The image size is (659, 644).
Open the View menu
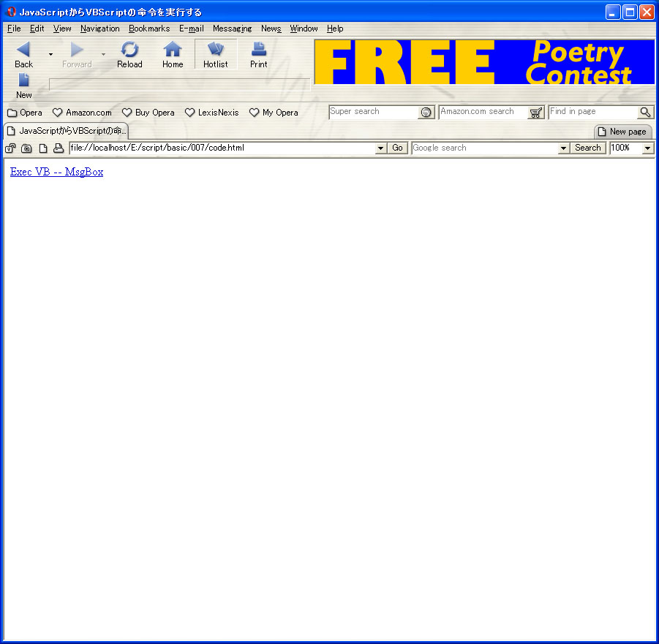[62, 29]
